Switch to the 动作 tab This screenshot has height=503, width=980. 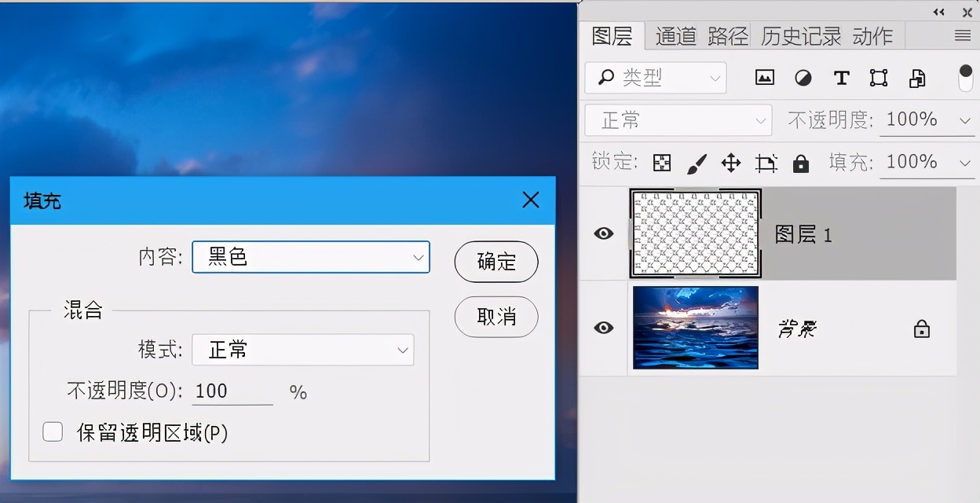click(873, 36)
